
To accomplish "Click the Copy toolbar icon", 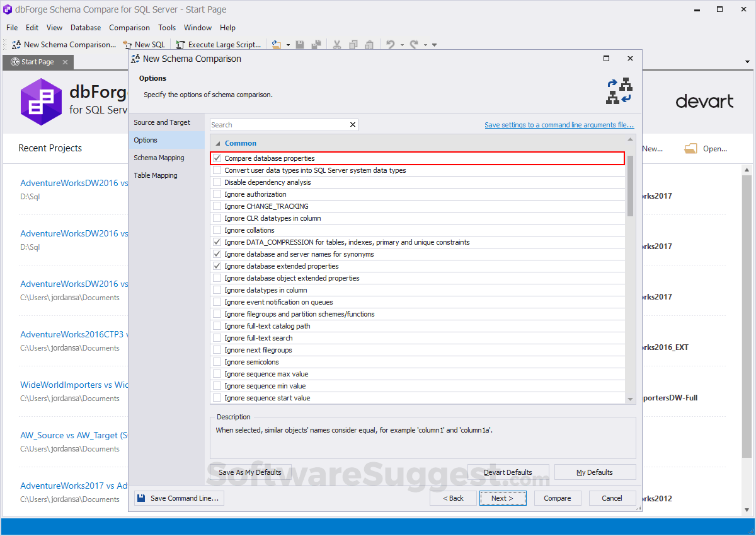I will 353,44.
